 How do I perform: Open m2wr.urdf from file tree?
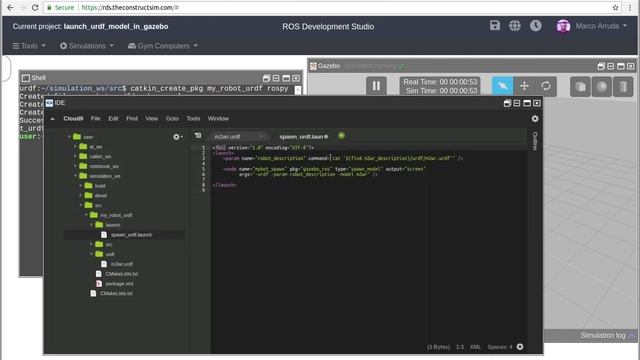(122, 264)
